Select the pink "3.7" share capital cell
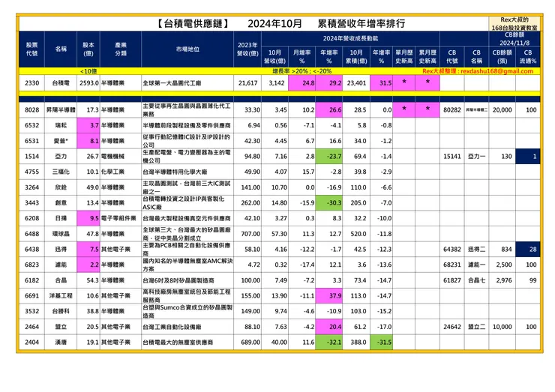The width and height of the screenshot is (555, 392). point(88,126)
